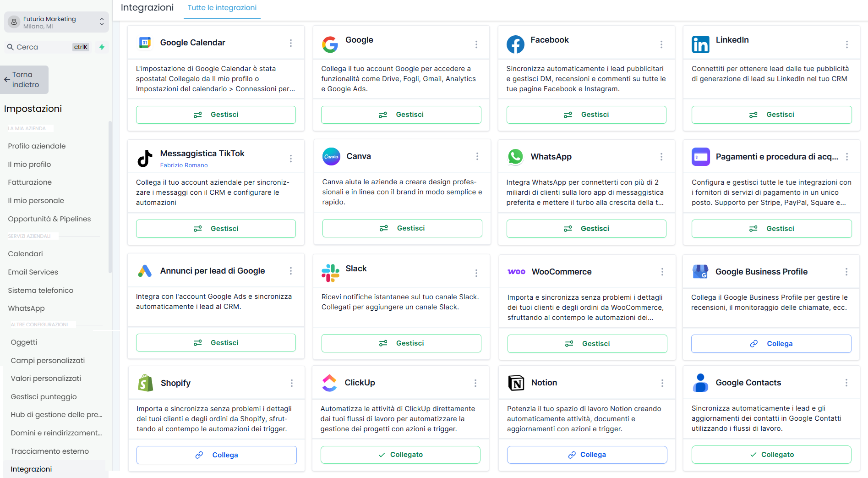Image resolution: width=868 pixels, height=478 pixels.
Task: Open the Futuria Marketing account switcher
Action: [56, 22]
